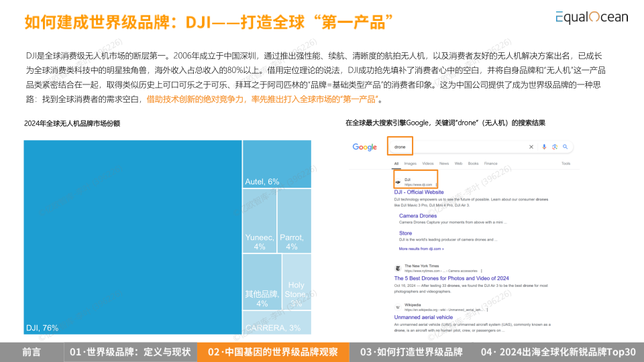Click the New York Times favicon
This screenshot has width=644, height=362.
pos(398,268)
